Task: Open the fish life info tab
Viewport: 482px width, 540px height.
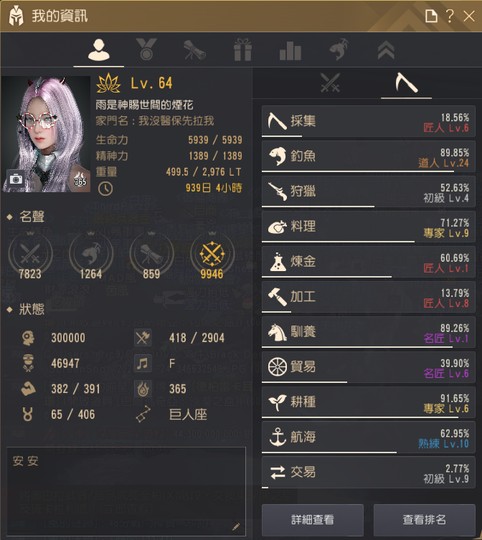Action: pyautogui.click(x=339, y=50)
